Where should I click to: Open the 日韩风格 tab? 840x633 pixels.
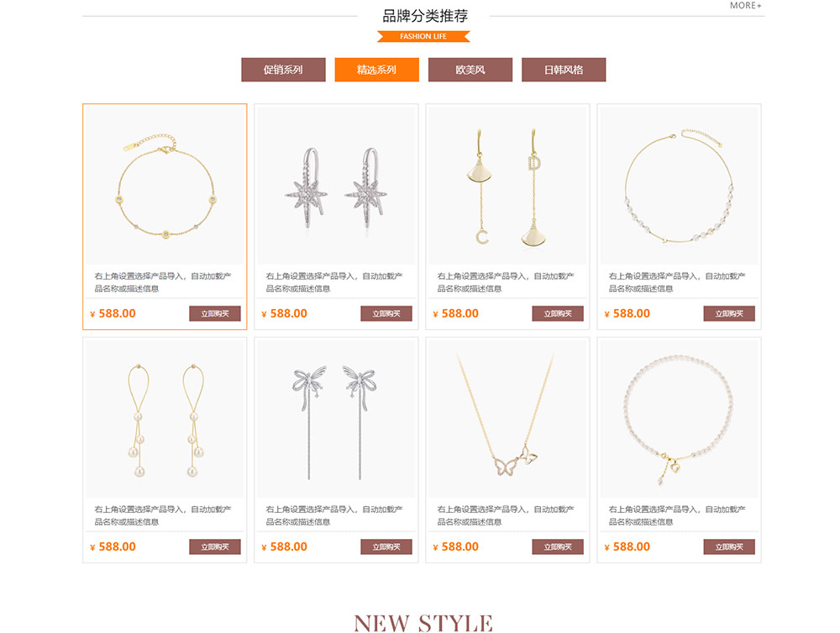(564, 70)
